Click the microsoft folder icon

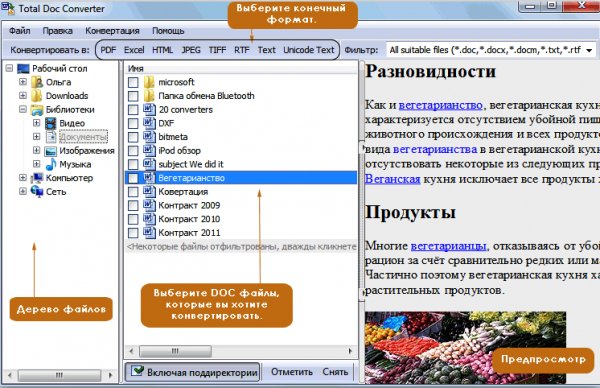pyautogui.click(x=149, y=82)
